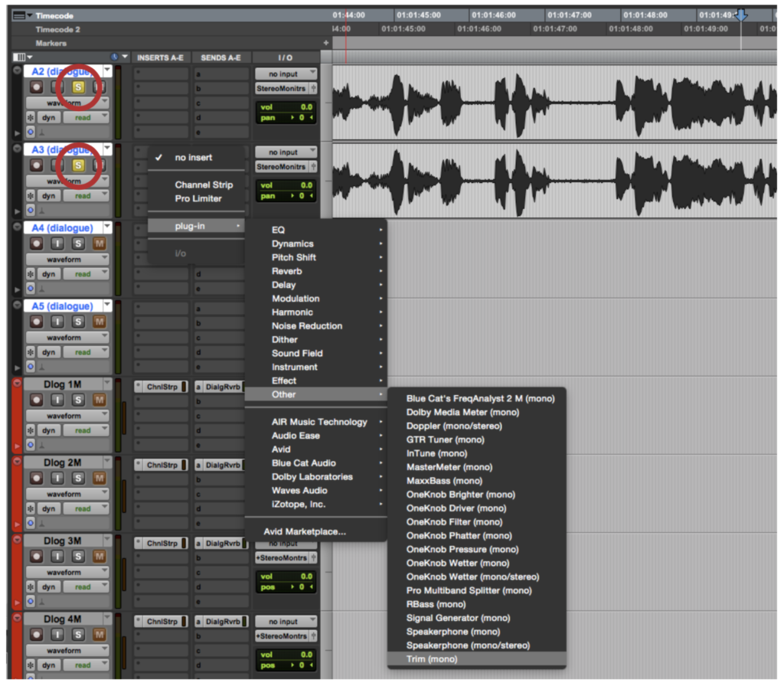Open the Edit window column view selector
Screen dimensions: 784x686
[x=22, y=57]
